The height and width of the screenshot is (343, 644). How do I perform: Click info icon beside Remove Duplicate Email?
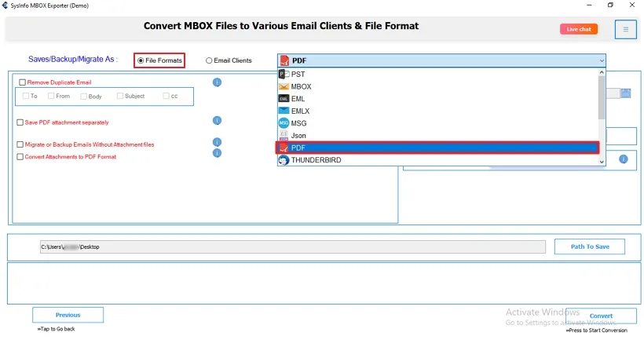coord(217,82)
